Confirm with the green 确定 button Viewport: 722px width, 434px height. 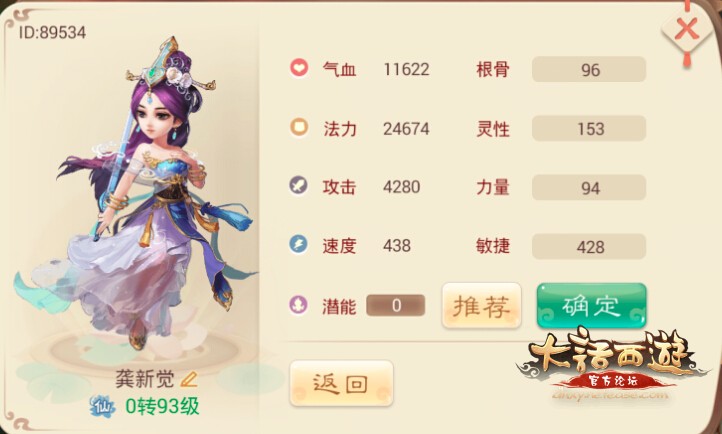(592, 306)
